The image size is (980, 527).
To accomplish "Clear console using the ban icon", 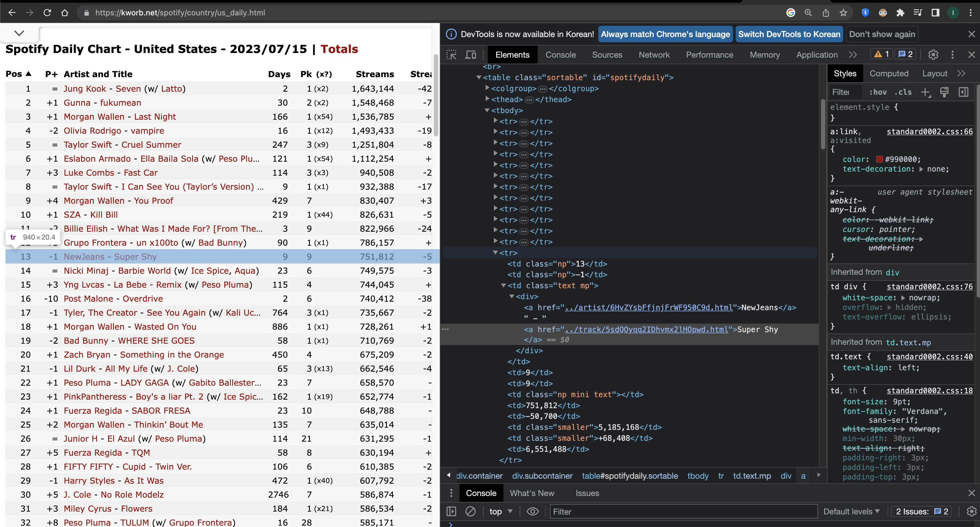I will (470, 511).
